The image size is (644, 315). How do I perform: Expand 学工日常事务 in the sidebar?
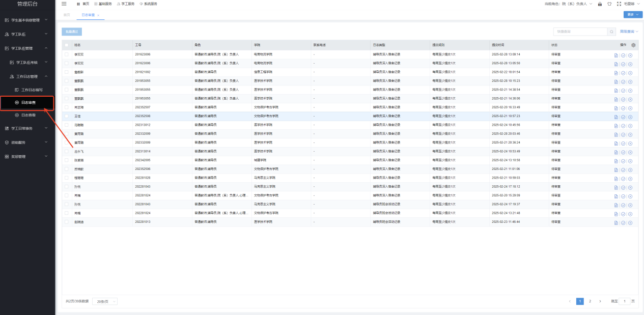27,128
